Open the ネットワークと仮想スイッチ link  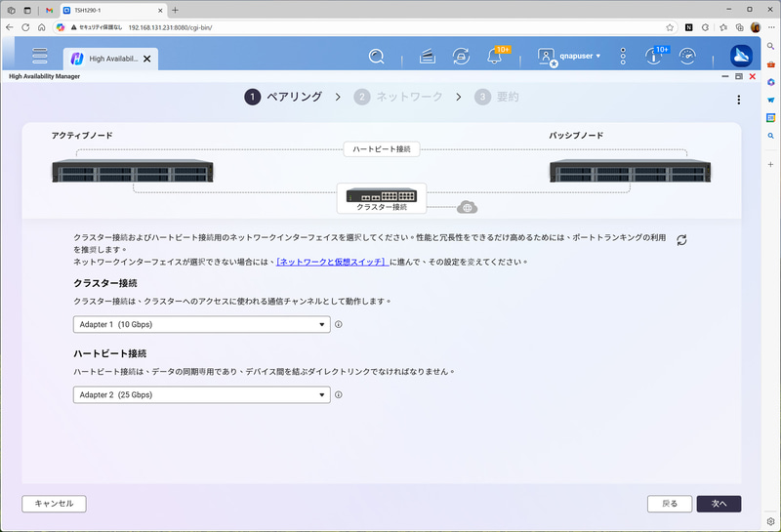[x=332, y=262]
